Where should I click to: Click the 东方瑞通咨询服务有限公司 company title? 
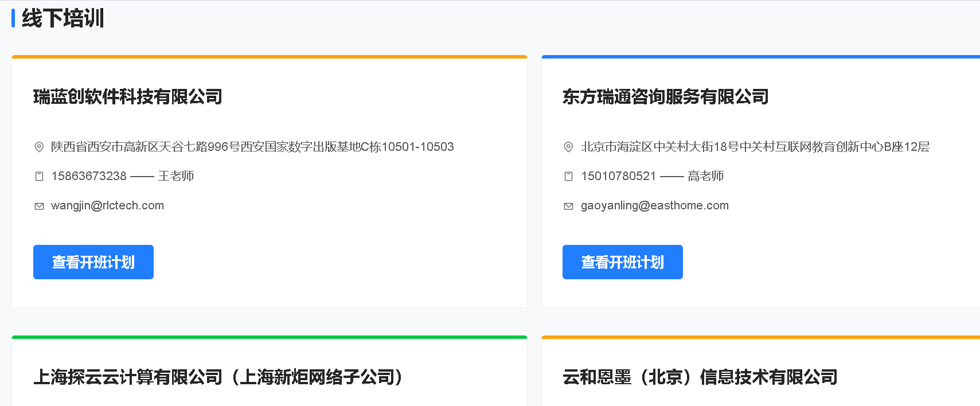[665, 96]
